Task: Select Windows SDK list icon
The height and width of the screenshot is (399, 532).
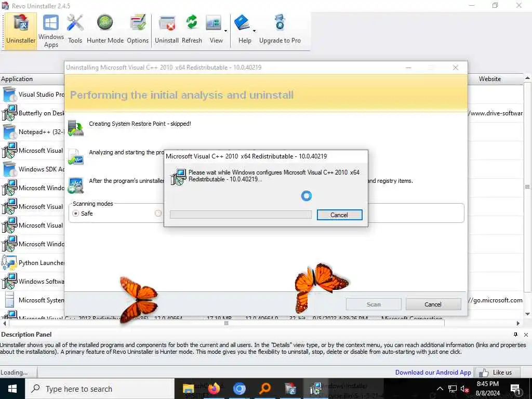Action: [x=9, y=169]
